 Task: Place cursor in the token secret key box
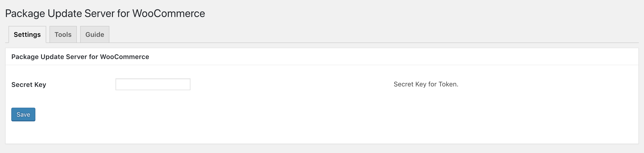(x=153, y=84)
